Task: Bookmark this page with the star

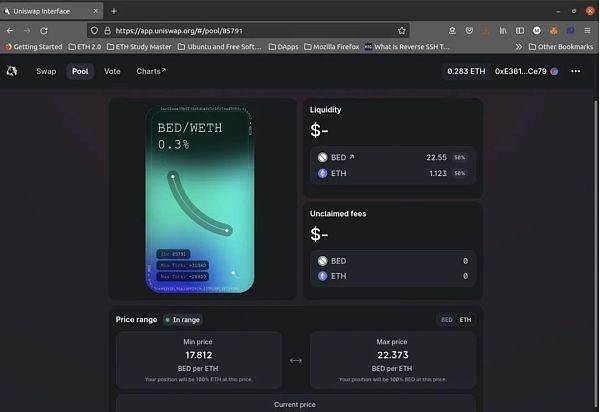Action: pos(401,31)
